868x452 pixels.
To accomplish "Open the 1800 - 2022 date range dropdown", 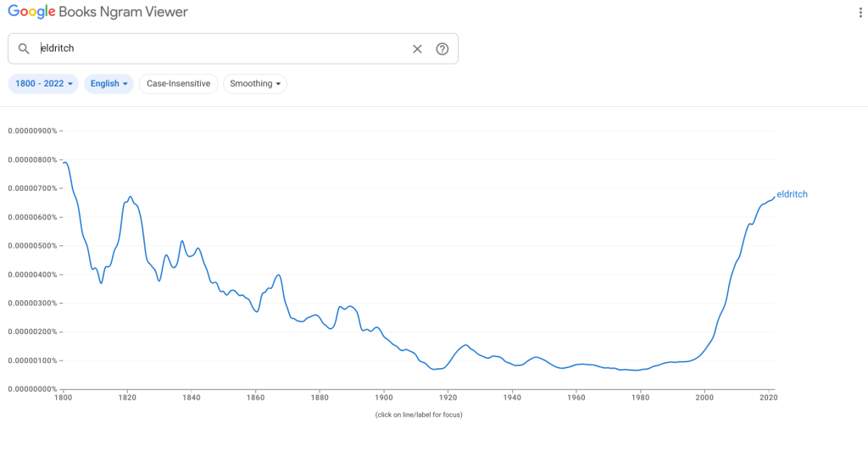I will coord(43,84).
